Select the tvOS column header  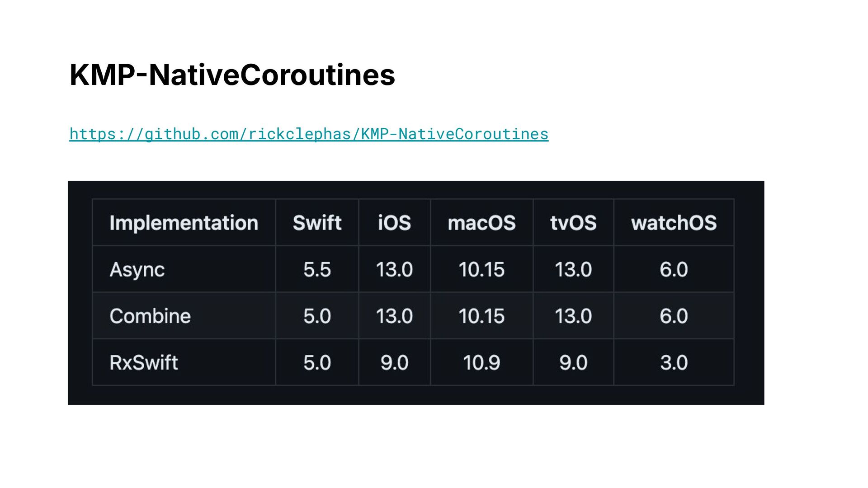coord(573,222)
